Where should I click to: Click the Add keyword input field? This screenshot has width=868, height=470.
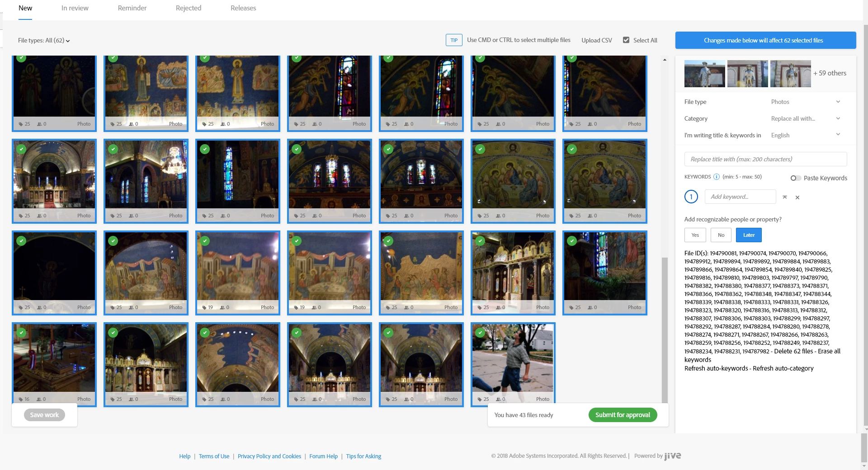(x=740, y=197)
